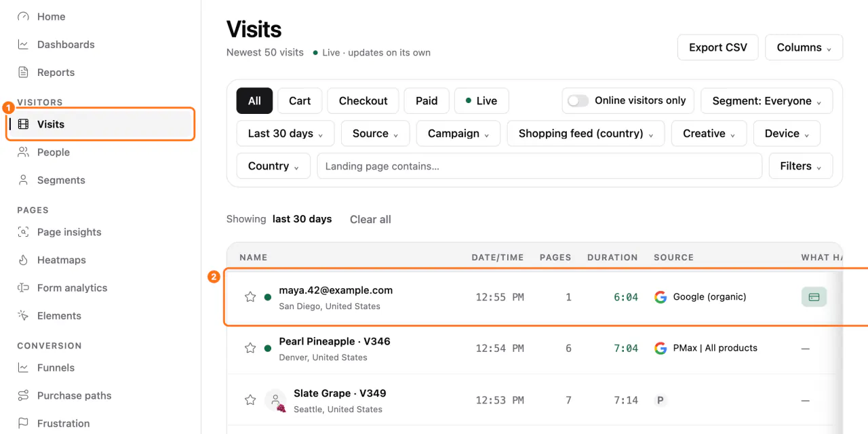Click the 6:04 duration value
The height and width of the screenshot is (434, 868).
(x=626, y=297)
